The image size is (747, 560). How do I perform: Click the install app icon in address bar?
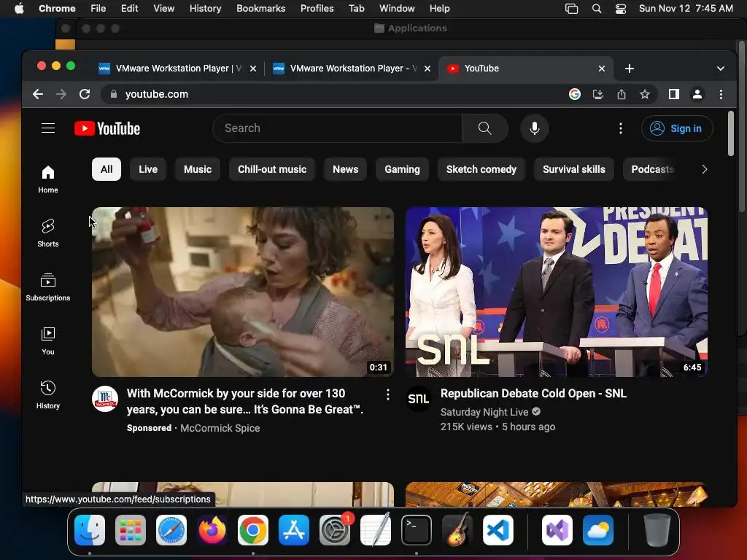(598, 94)
